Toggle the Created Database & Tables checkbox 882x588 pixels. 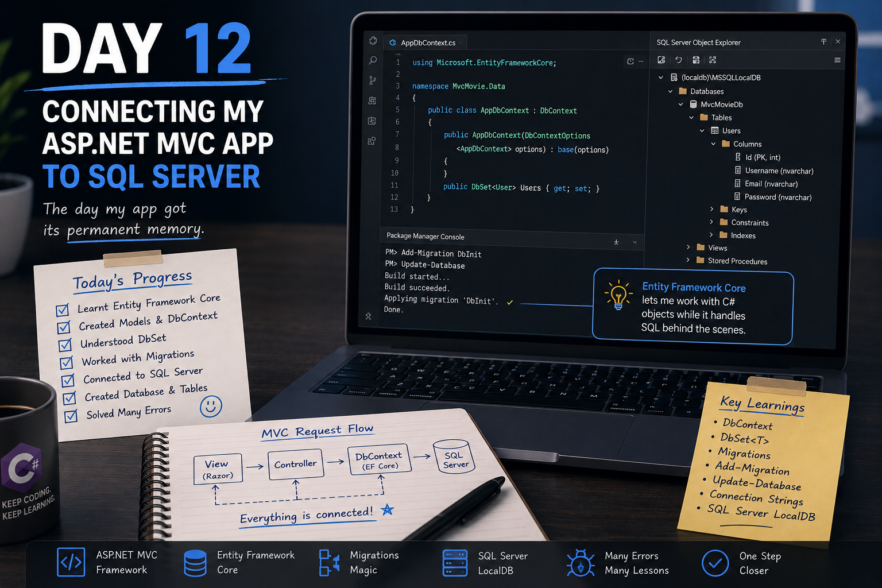(x=69, y=398)
